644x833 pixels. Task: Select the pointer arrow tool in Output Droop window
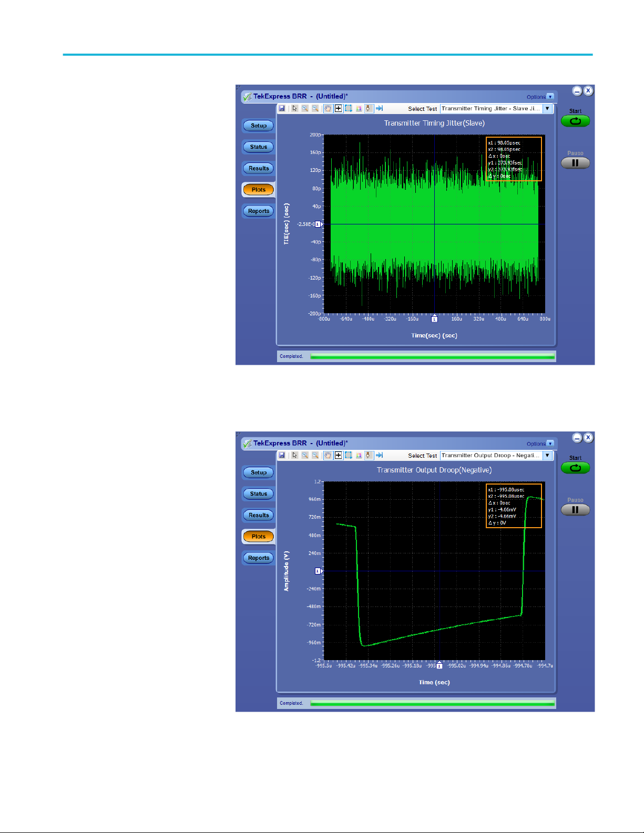point(294,455)
